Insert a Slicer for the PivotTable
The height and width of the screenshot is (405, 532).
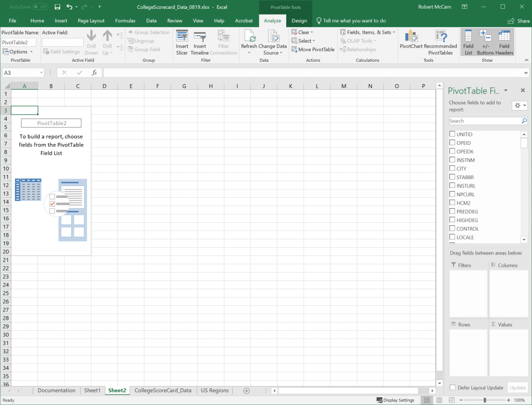(x=182, y=43)
